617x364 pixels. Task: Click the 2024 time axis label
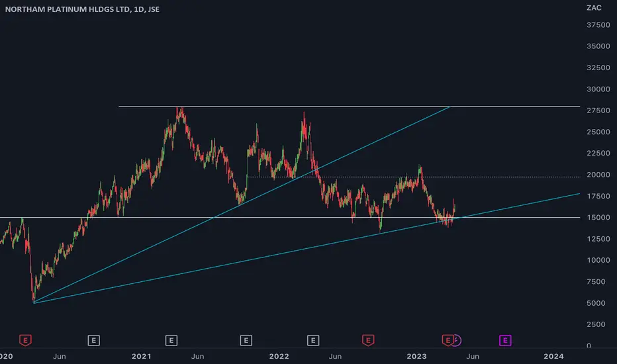[553, 356]
